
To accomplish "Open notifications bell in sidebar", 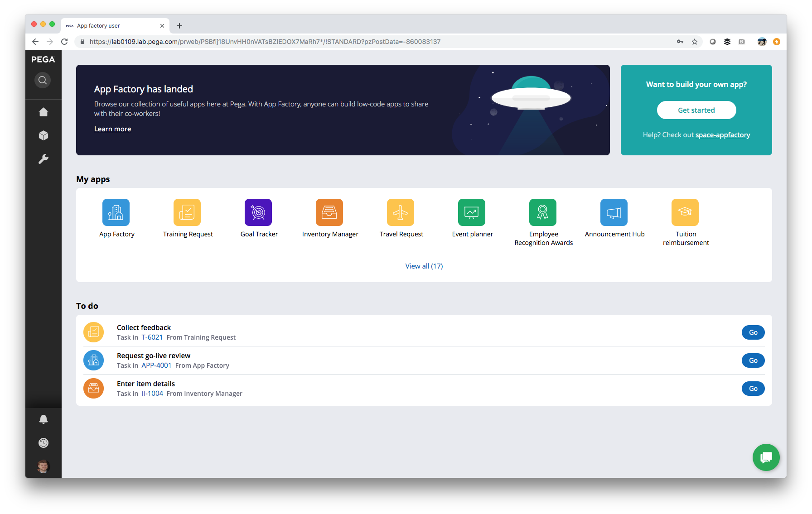I will (43, 419).
